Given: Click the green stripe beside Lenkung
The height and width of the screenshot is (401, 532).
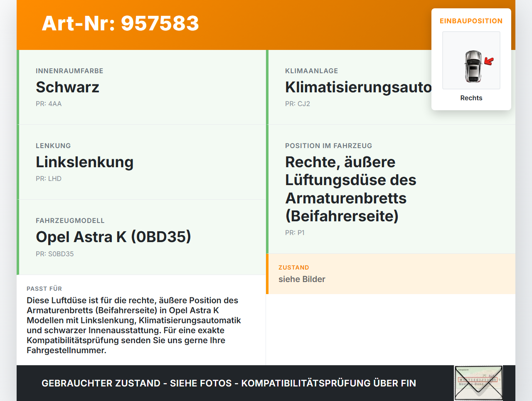Looking at the screenshot, I should (x=17, y=162).
